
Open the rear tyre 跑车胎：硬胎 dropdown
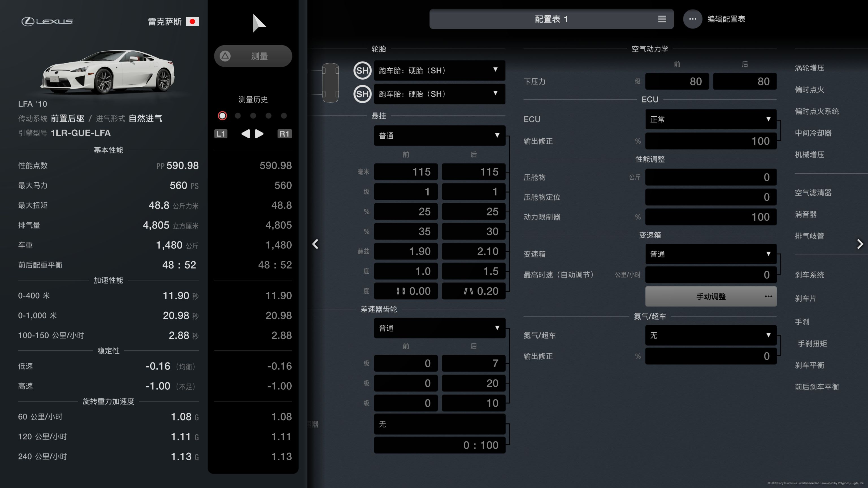(x=439, y=94)
